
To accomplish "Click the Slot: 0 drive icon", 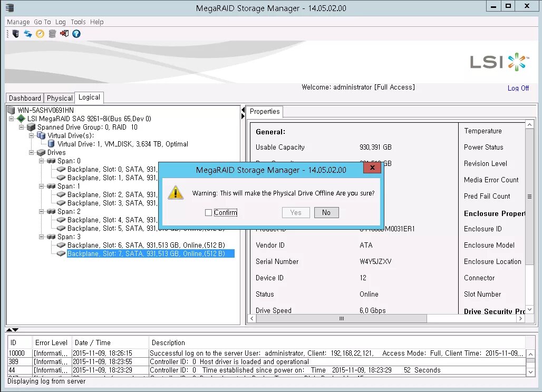I will (x=61, y=169).
